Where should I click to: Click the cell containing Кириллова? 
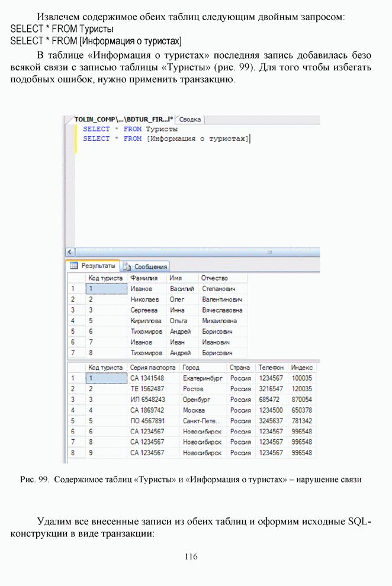click(x=145, y=321)
